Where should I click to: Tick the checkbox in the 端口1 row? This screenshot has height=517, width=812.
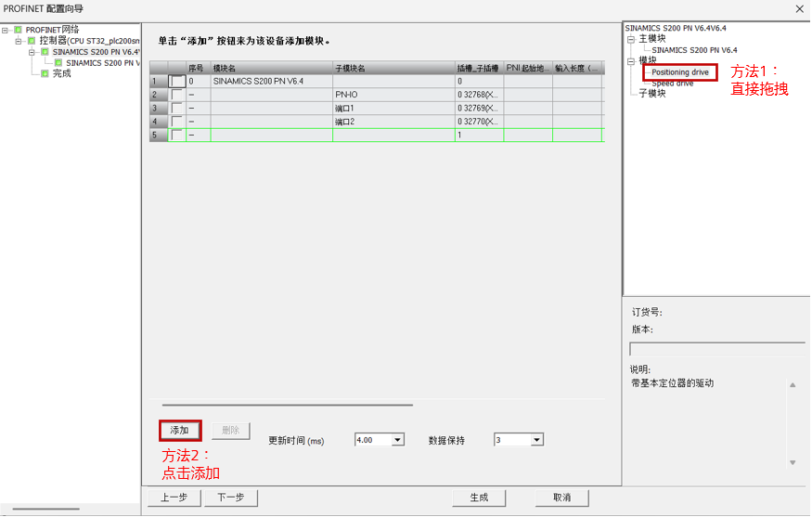tap(177, 109)
